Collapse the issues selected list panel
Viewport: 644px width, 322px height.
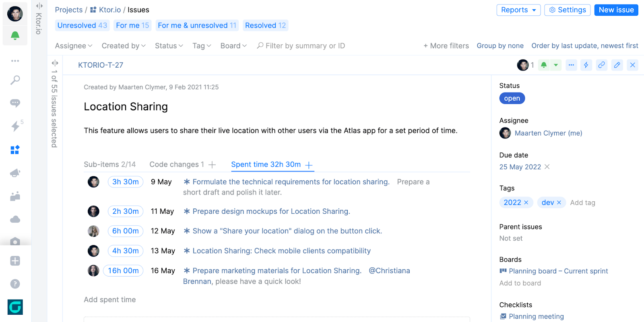point(55,63)
